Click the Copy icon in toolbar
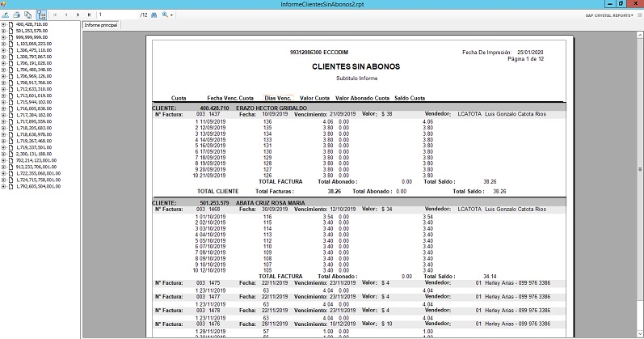This screenshot has width=644, height=339. pos(27,15)
